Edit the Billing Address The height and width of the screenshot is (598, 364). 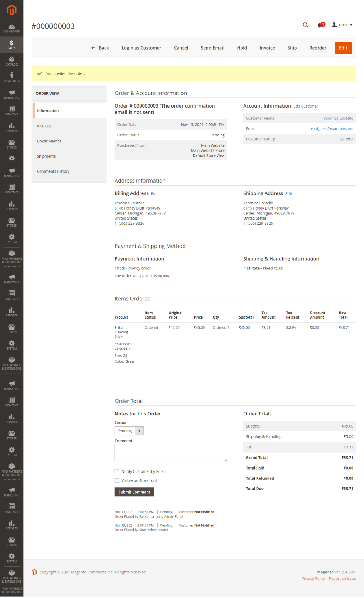pos(154,194)
